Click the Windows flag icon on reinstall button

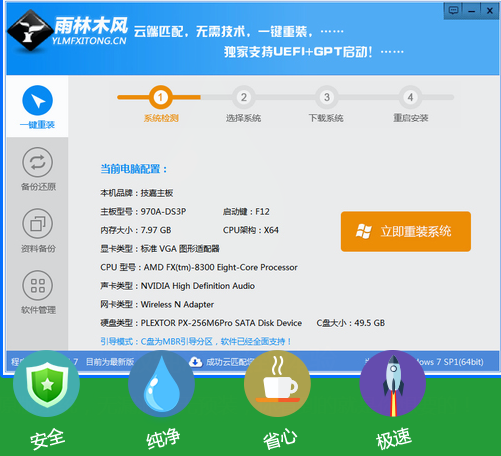click(363, 231)
